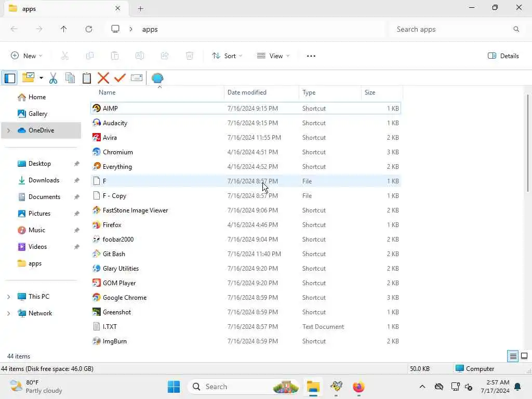This screenshot has height=399, width=532.
Task: Select the Greenshot shortcut
Action: [x=246, y=312]
